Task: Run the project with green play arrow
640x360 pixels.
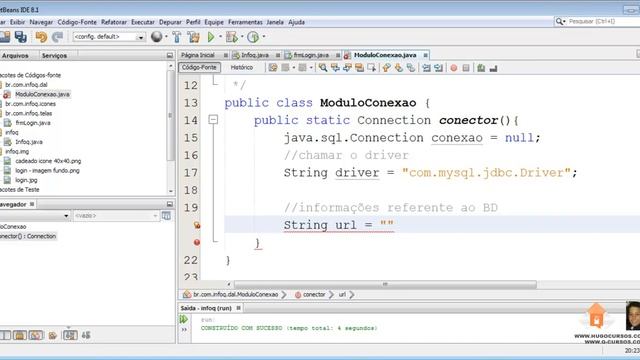Action: pyautogui.click(x=211, y=37)
